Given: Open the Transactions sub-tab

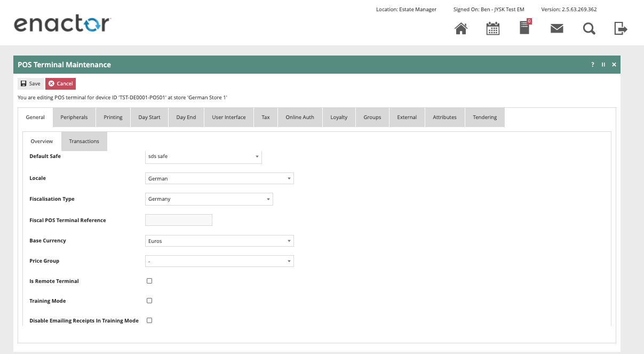Looking at the screenshot, I should tap(84, 141).
